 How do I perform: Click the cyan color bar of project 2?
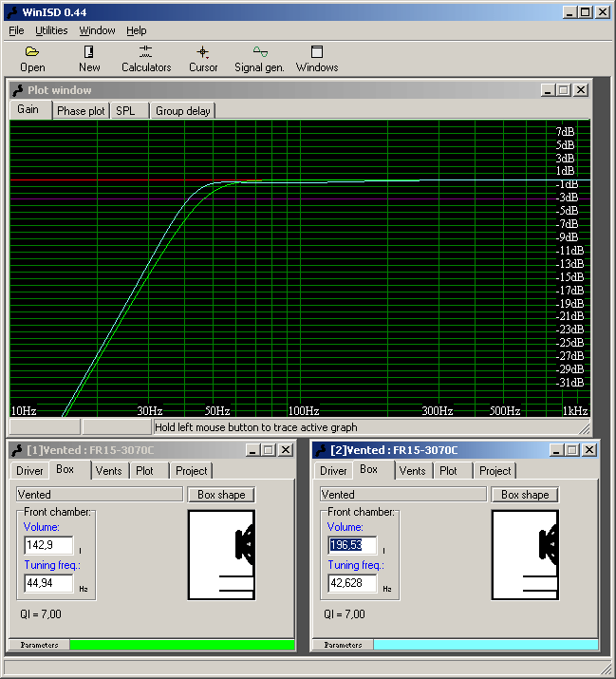coord(485,645)
